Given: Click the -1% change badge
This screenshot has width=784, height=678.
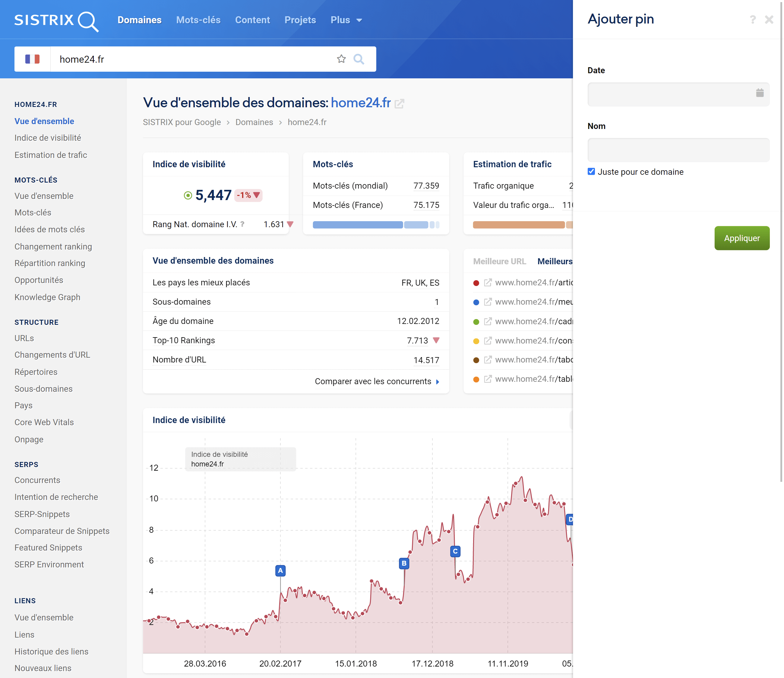Looking at the screenshot, I should 248,195.
